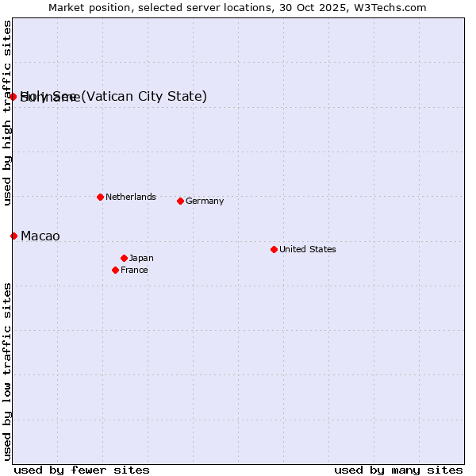Click the United States text label

point(307,249)
